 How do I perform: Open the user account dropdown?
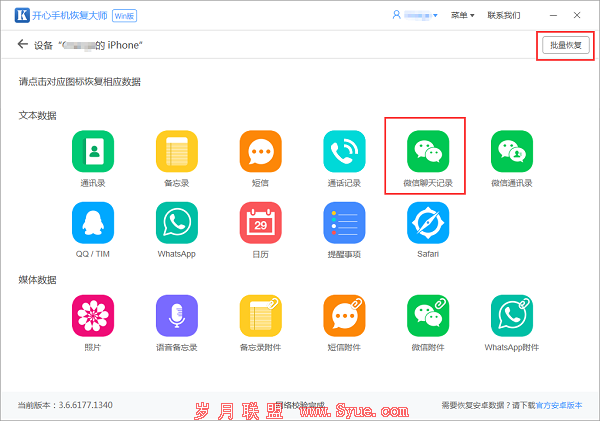coord(415,15)
